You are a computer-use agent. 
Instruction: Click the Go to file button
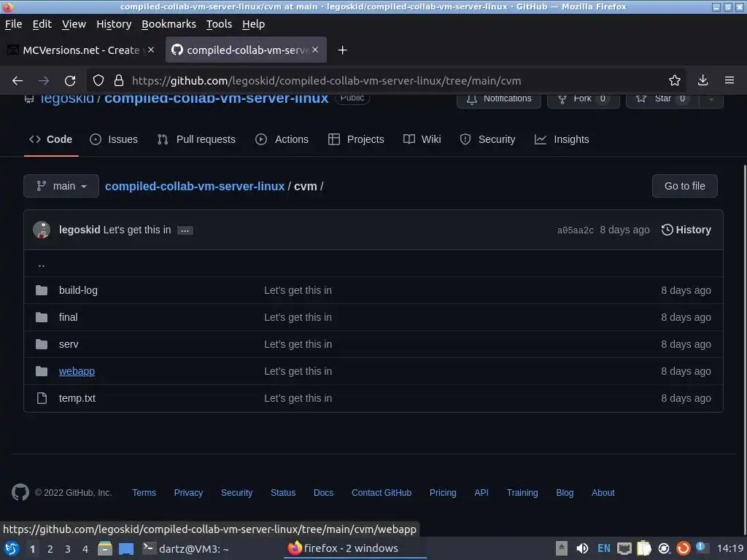pos(684,186)
